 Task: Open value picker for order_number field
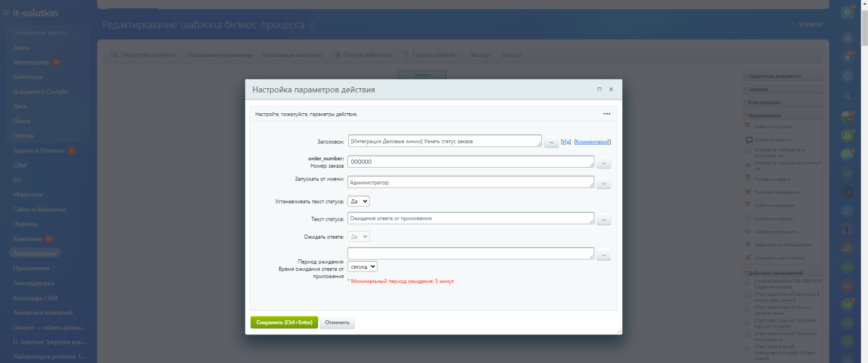click(603, 162)
